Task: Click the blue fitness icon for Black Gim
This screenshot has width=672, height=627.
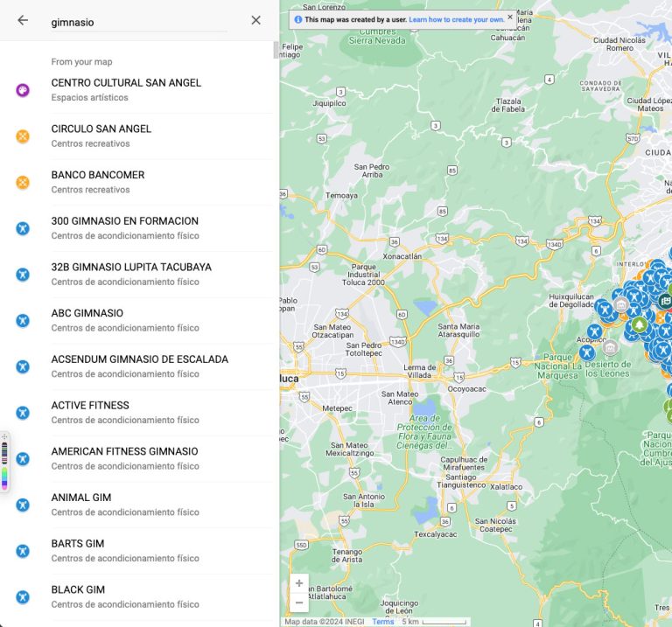Action: click(23, 597)
